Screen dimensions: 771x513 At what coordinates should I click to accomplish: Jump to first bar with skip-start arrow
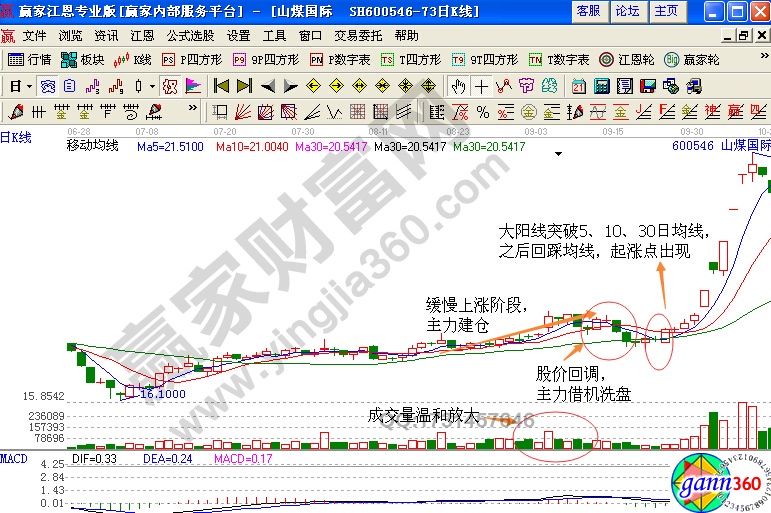221,86
